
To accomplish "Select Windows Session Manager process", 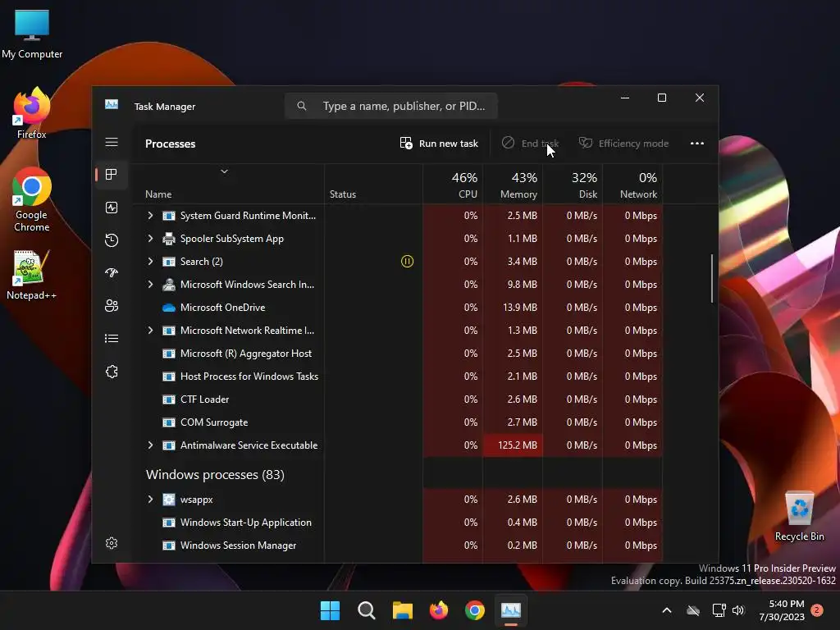I will [396, 546].
